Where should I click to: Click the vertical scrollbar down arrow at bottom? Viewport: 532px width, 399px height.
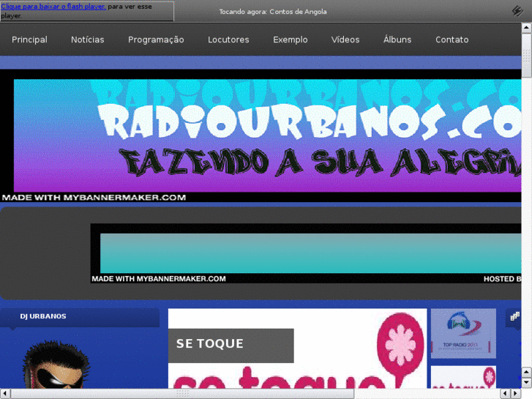pyautogui.click(x=526, y=383)
